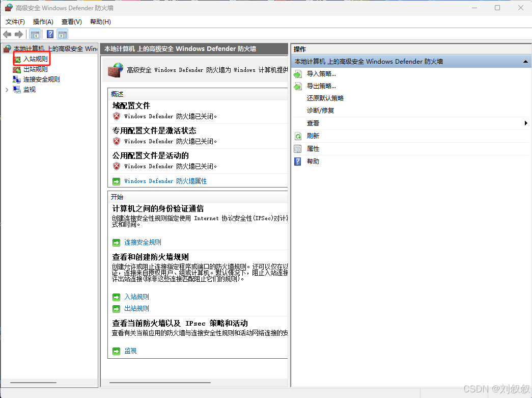Viewport: 532px width, 398px height.
Task: Open the 操作(A) menu
Action: pos(43,22)
